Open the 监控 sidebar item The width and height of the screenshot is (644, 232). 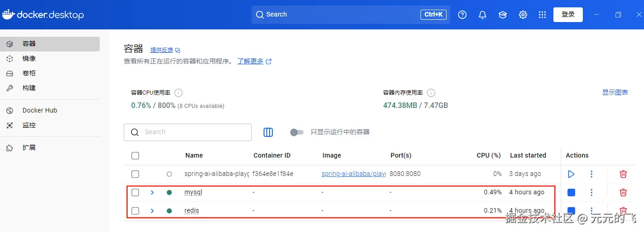(50, 125)
